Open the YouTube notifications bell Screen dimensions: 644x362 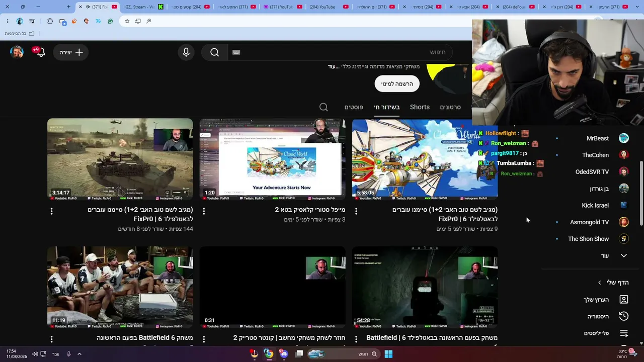point(40,52)
